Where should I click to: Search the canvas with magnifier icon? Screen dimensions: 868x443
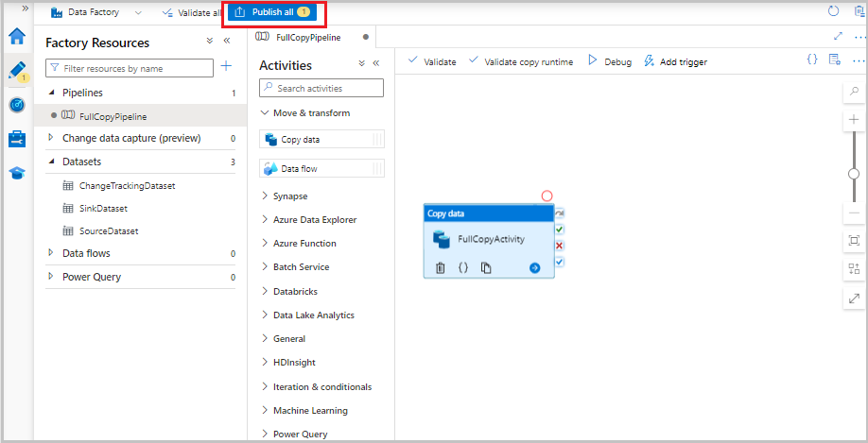coord(854,92)
